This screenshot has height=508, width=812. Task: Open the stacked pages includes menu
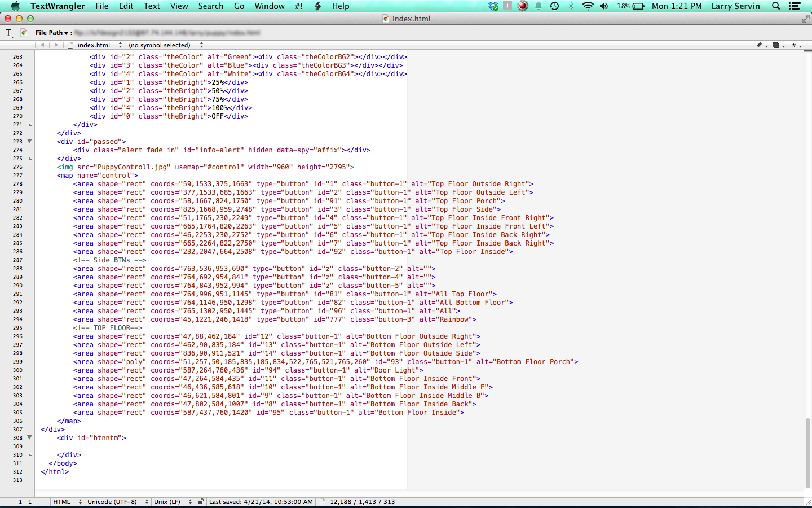pyautogui.click(x=778, y=45)
